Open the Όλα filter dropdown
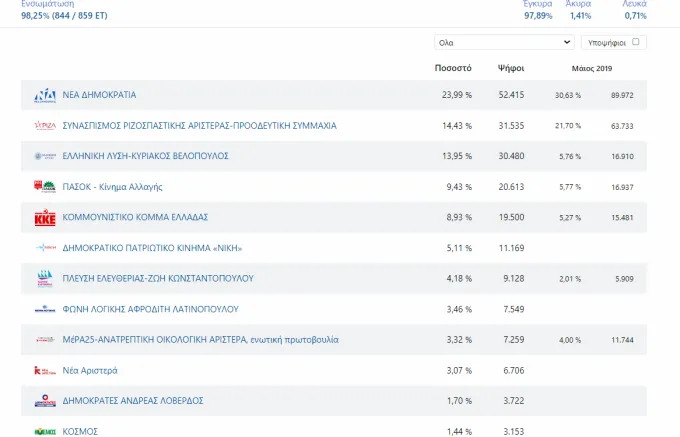Viewport: 680px width, 437px height. [x=504, y=42]
